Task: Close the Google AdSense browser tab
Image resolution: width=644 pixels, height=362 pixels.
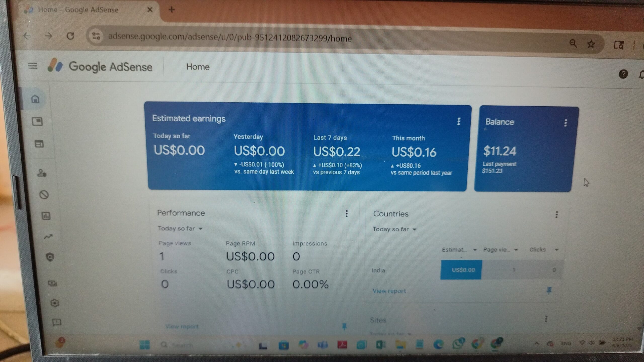Action: 150,10
